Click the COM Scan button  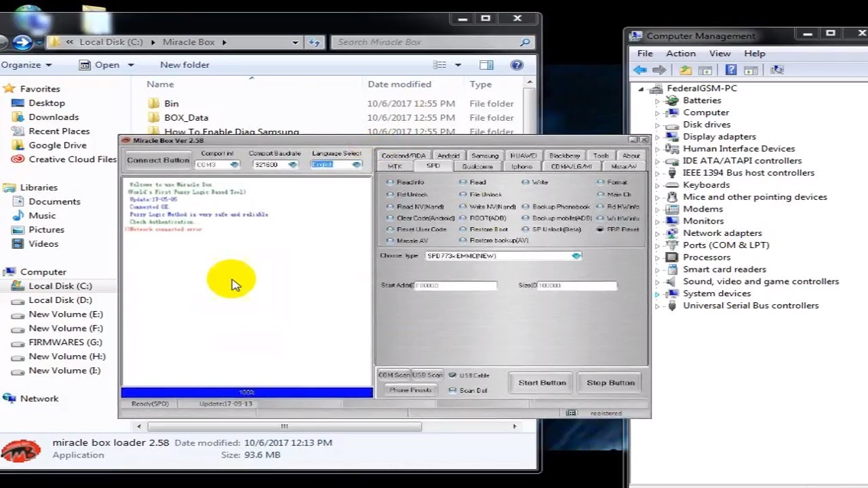(394, 375)
